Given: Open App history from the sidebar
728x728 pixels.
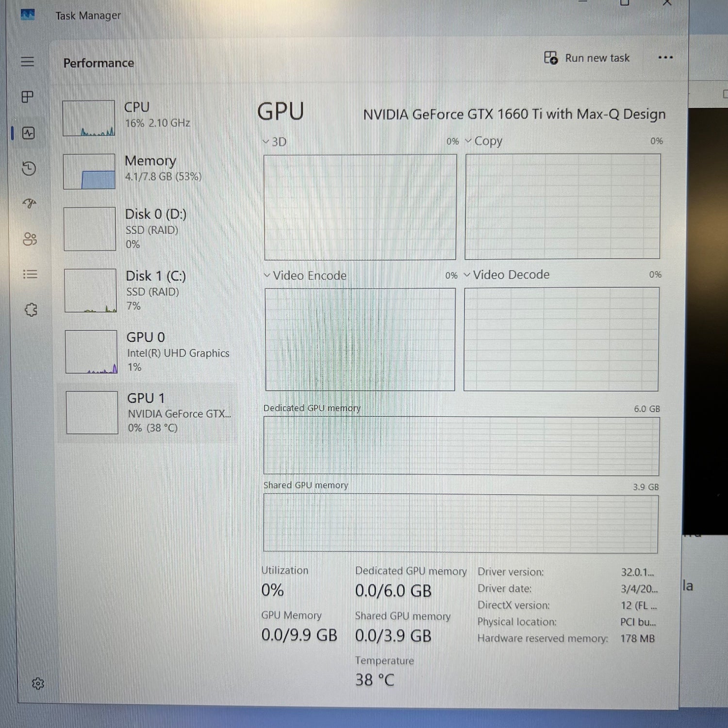Looking at the screenshot, I should point(28,169).
